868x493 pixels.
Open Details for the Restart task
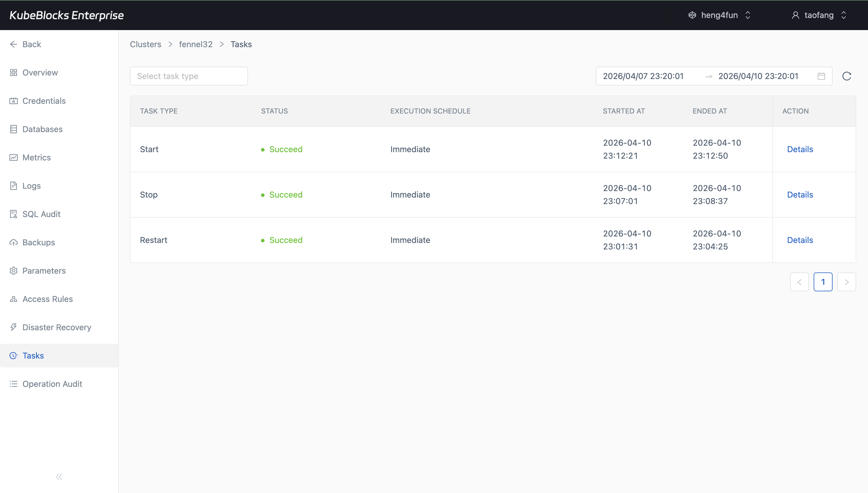pos(800,240)
